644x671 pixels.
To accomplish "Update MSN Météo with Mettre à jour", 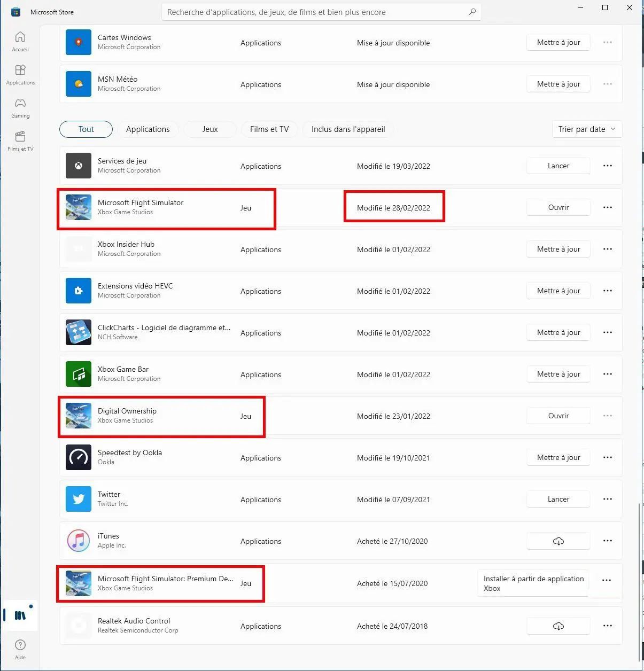I will 558,84.
